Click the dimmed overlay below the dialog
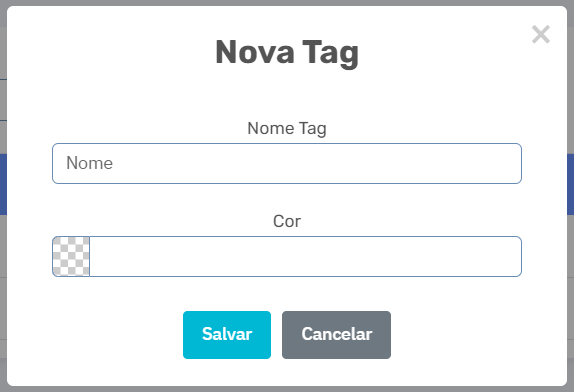574x392 pixels. pos(287,389)
